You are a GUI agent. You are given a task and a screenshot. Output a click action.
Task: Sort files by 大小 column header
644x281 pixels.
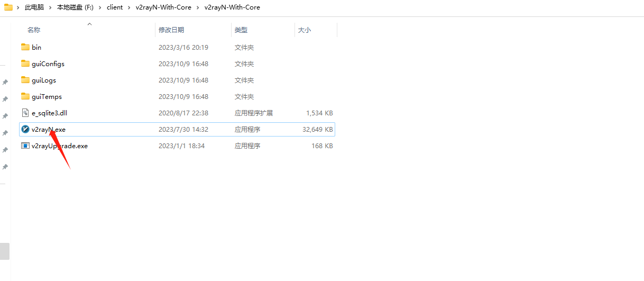click(305, 30)
